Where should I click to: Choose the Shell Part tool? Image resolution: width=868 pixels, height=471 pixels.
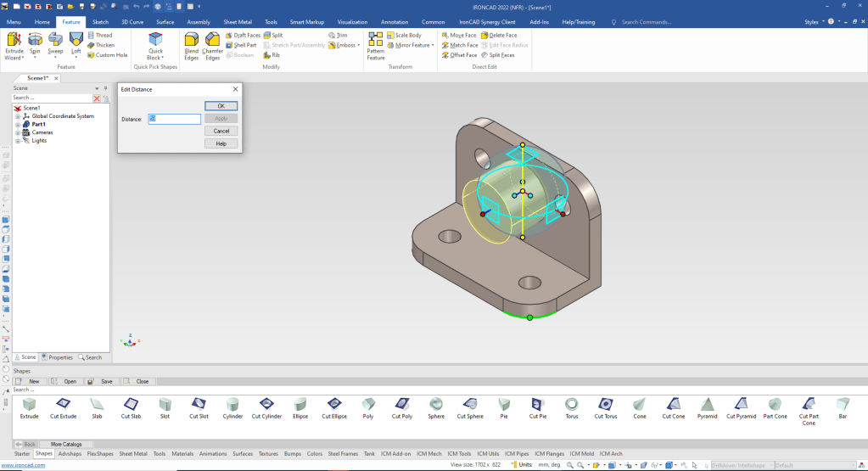(x=242, y=45)
